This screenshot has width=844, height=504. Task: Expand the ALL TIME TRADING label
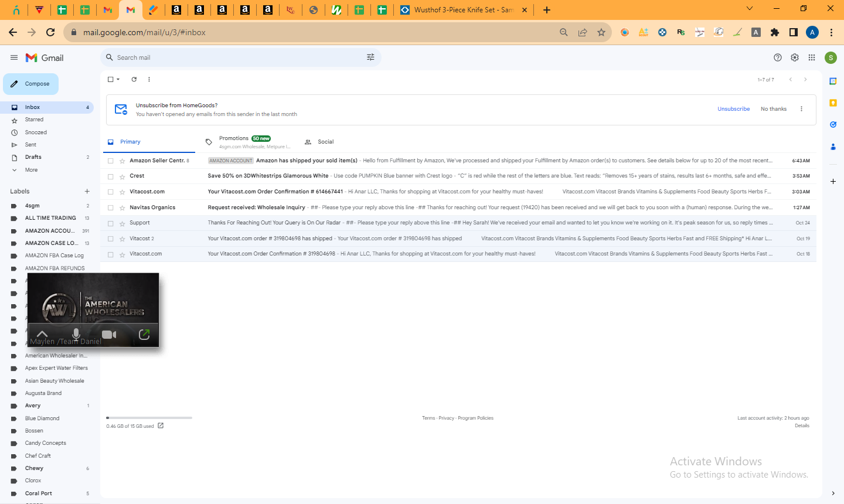pos(14,218)
